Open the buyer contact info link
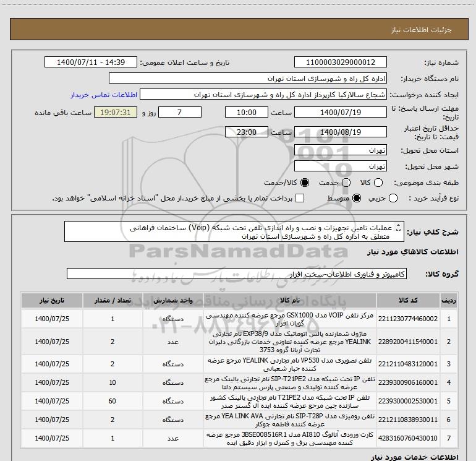This screenshot has width=476, height=461. click(104, 95)
